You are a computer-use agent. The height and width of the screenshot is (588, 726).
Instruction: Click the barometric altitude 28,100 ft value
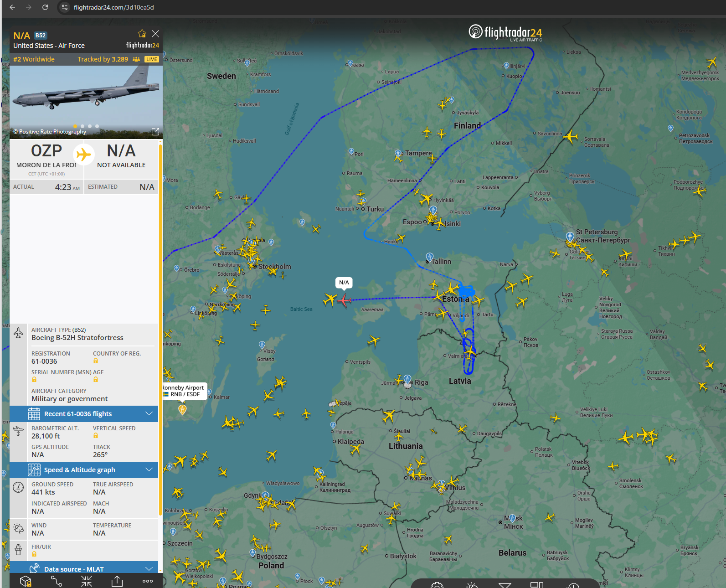point(46,436)
